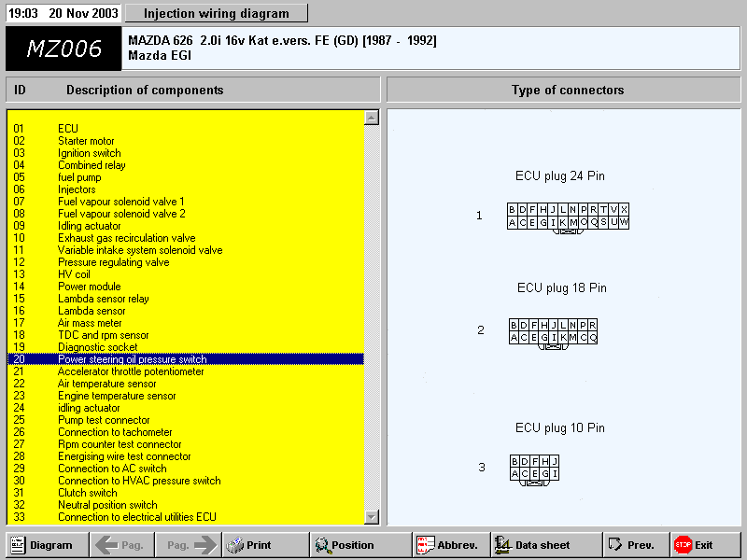Click the component list scrollbar track
This screenshot has height=560, width=747.
pyautogui.click(x=372, y=317)
